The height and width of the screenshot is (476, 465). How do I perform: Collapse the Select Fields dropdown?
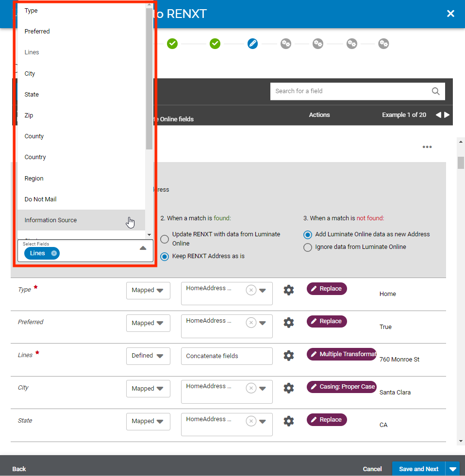tap(142, 247)
